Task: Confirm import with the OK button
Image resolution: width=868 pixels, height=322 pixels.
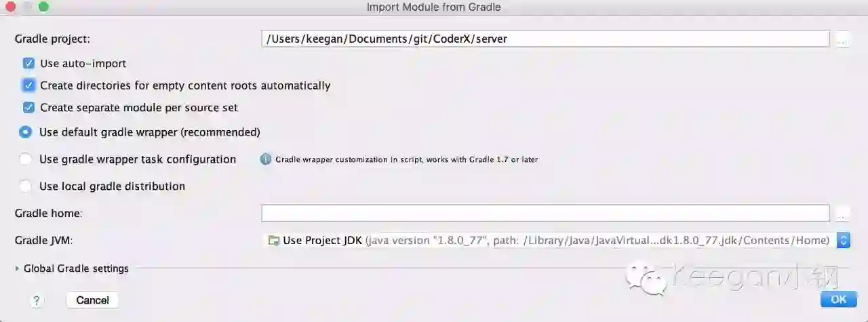Action: pos(838,300)
